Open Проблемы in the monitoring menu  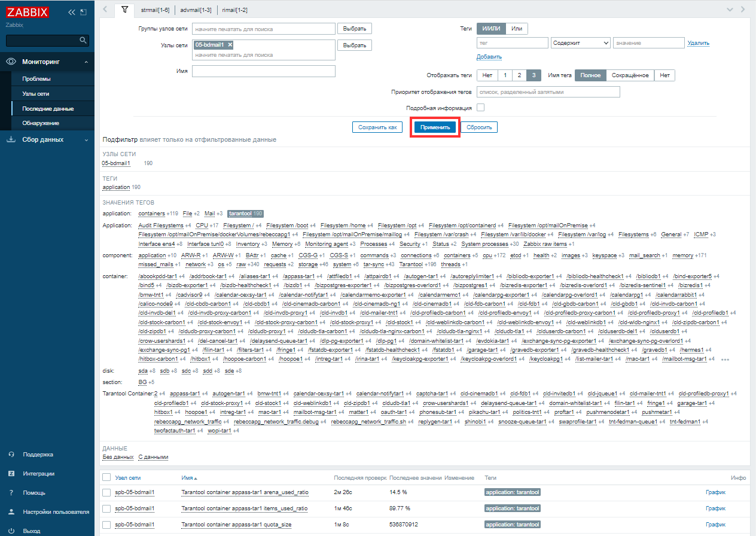coord(36,79)
